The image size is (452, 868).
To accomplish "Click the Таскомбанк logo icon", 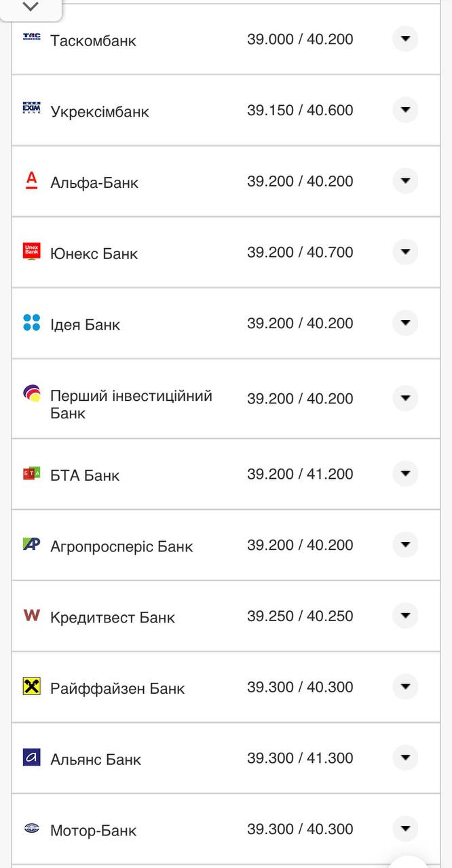I will [x=32, y=37].
